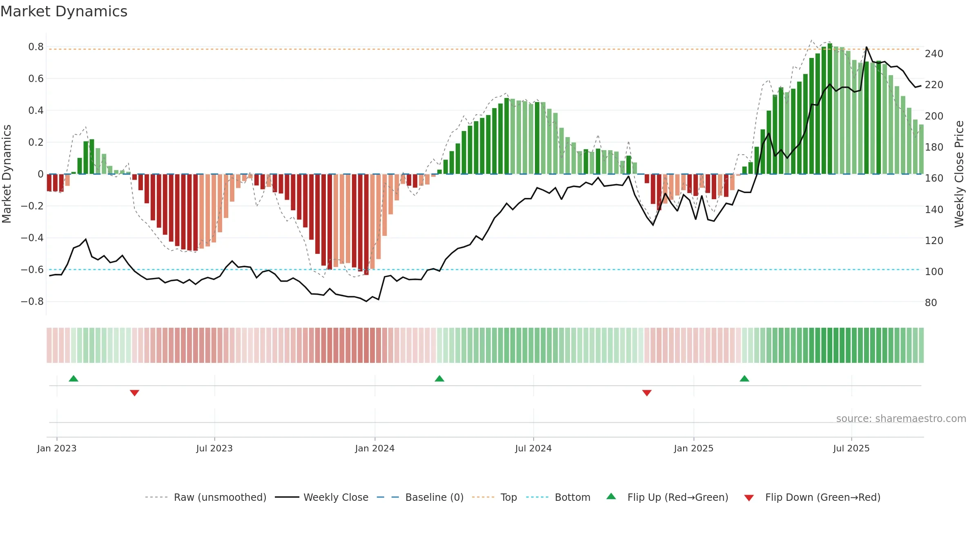This screenshot has width=980, height=551.
Task: Click the 200 price axis tick label
Action: [x=934, y=116]
